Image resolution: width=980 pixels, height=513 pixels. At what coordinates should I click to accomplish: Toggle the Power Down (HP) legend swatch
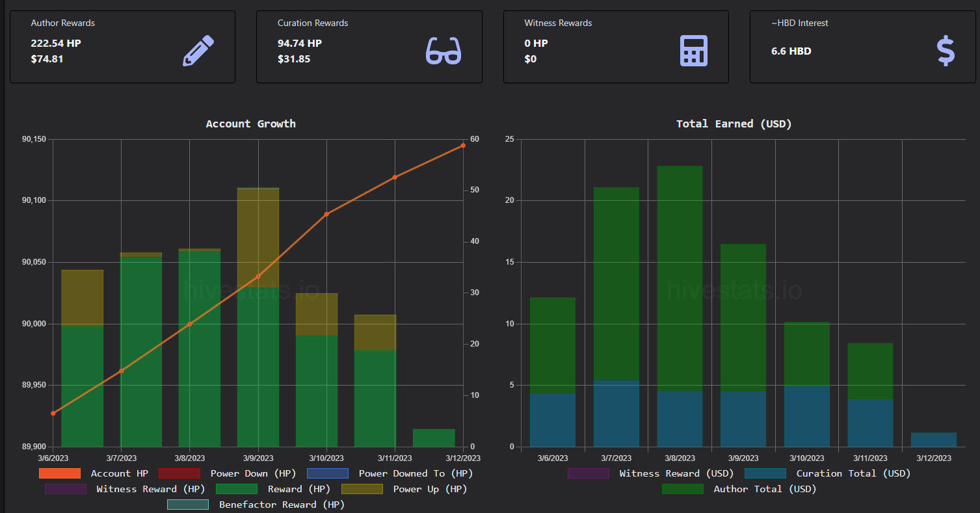(179, 473)
